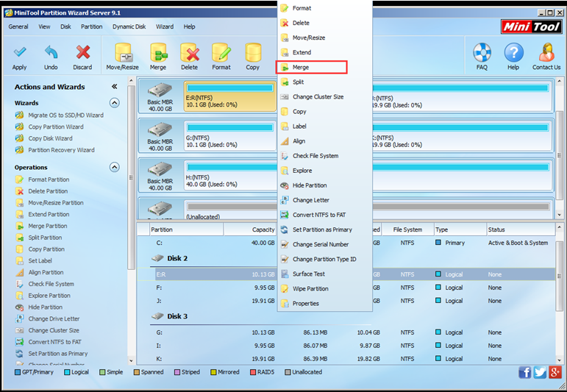
Task: Click the Merge toolbar icon
Action: pyautogui.click(x=158, y=53)
